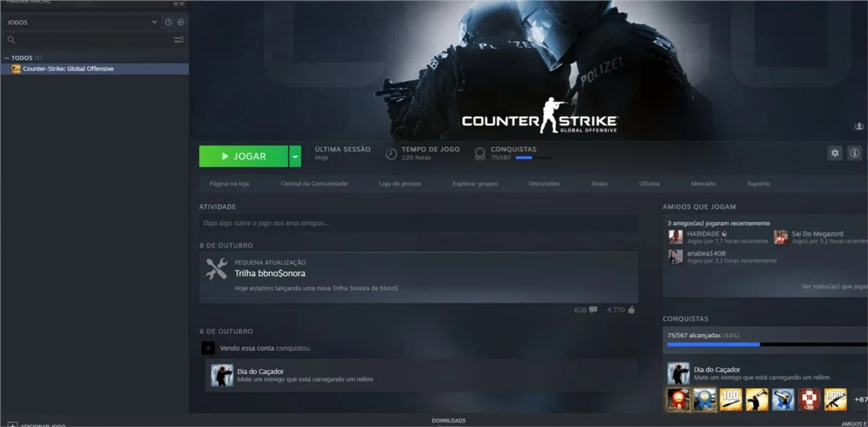Open the Trilha bbno$onora update post
Screen dimensions: 868x427
tap(418, 277)
